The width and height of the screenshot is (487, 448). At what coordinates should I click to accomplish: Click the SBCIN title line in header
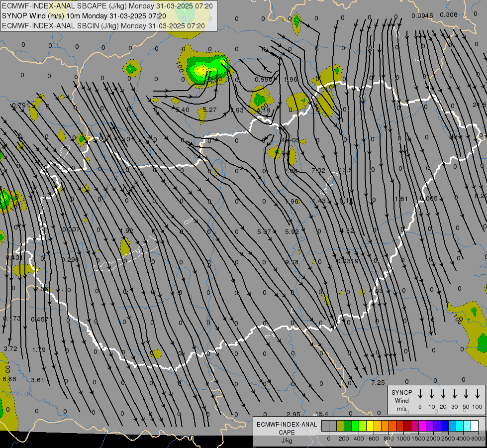(x=103, y=26)
